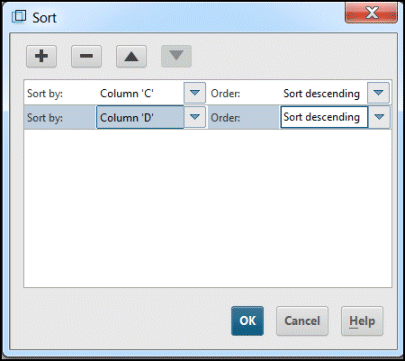The image size is (405, 361).
Task: Open the Column 'C' sort-by dropdown arrow
Action: coord(195,93)
